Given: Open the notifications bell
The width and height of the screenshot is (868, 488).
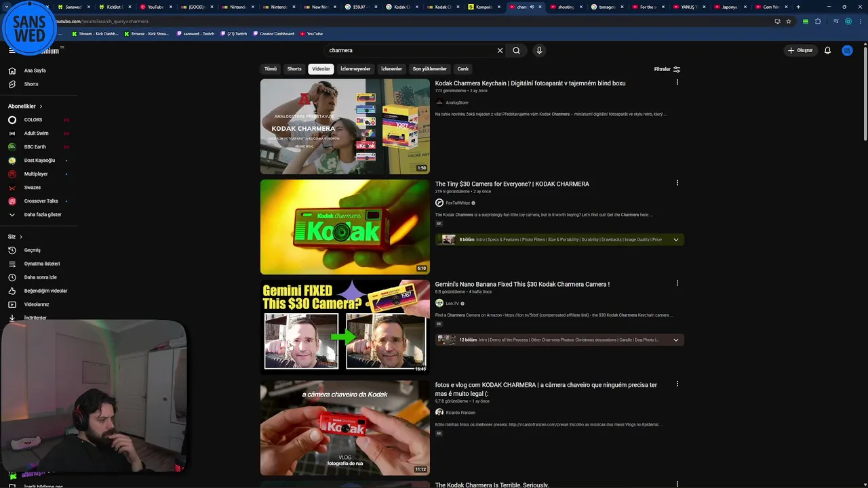Looking at the screenshot, I should 827,50.
